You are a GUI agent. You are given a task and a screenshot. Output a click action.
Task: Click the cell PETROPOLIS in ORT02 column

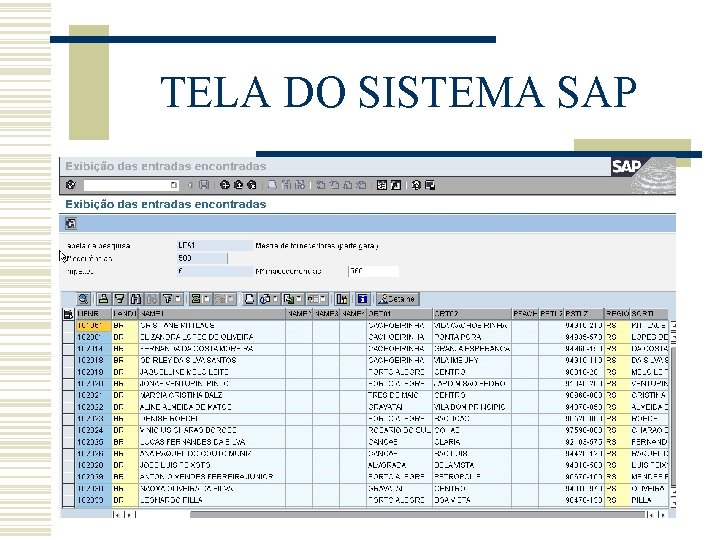point(472,477)
